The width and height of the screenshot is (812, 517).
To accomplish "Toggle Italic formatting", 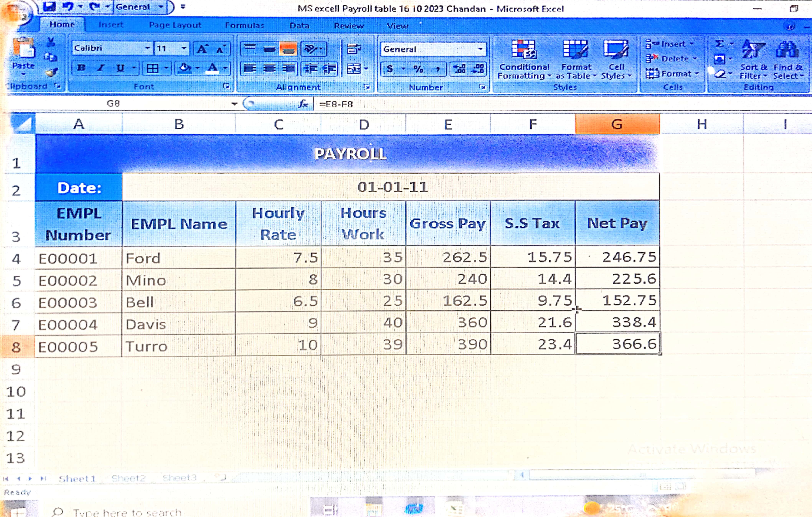I will pos(101,68).
